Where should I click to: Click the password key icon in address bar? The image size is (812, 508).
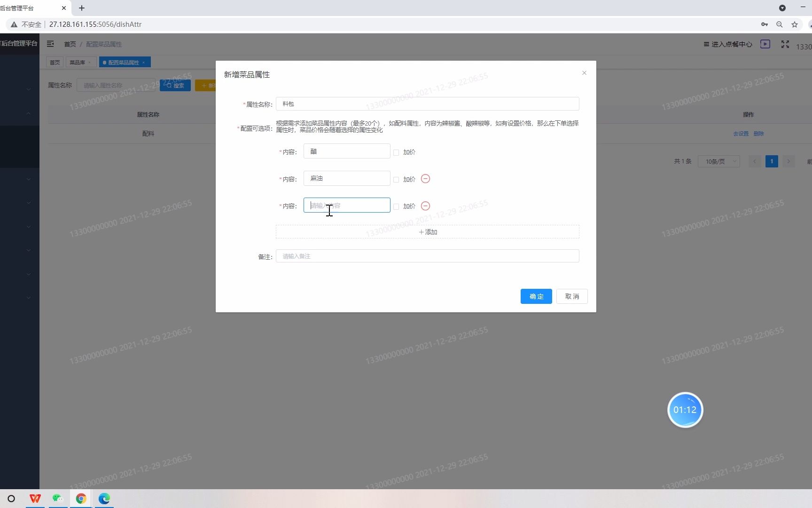pyautogui.click(x=765, y=24)
